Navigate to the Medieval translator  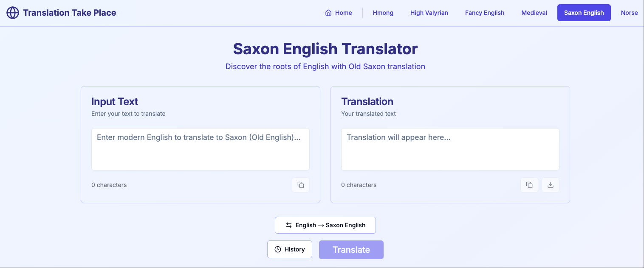click(534, 12)
